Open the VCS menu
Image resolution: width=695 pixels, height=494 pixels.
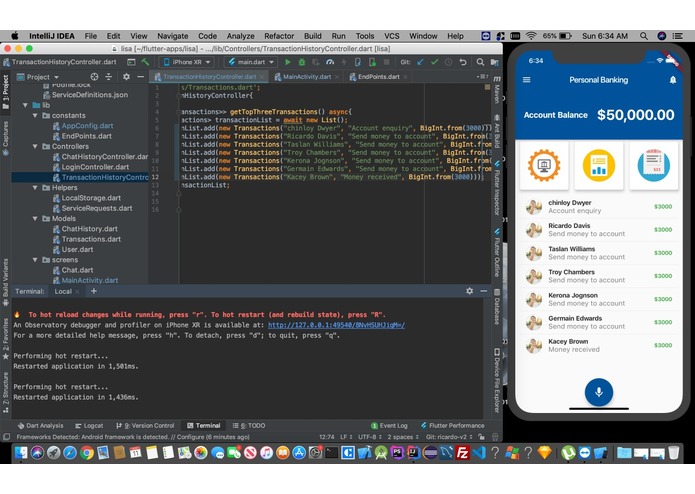click(x=391, y=36)
